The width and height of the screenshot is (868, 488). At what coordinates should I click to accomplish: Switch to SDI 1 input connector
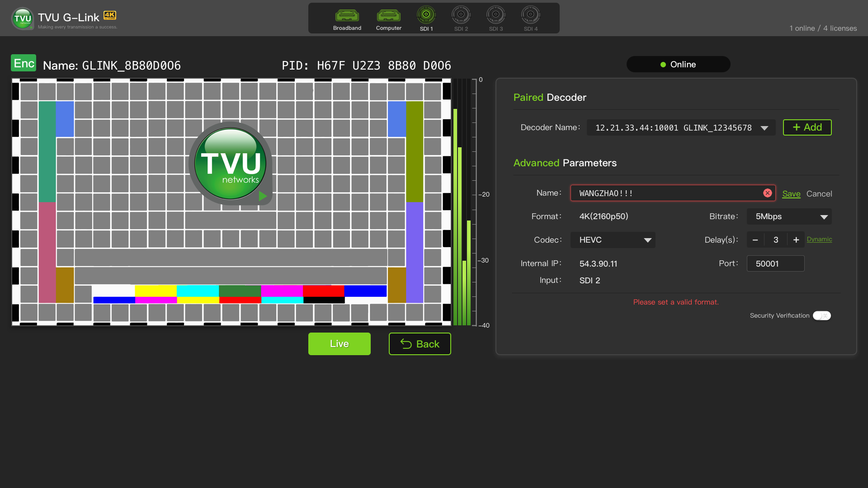[426, 15]
